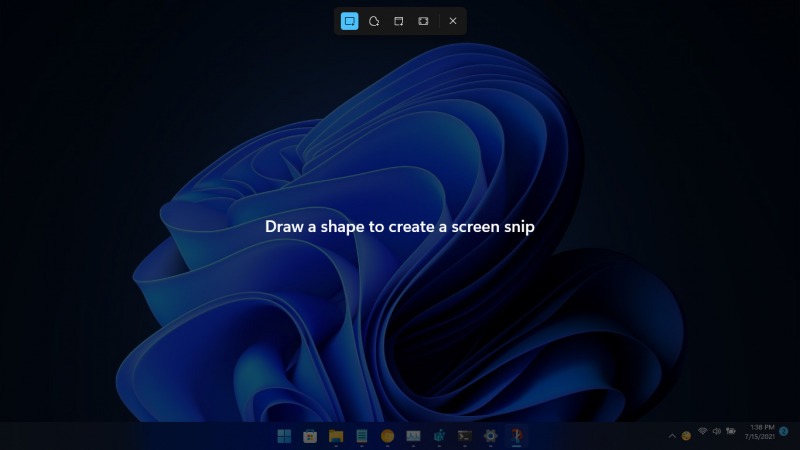
Task: Open File Explorer from the taskbar
Action: click(x=336, y=436)
